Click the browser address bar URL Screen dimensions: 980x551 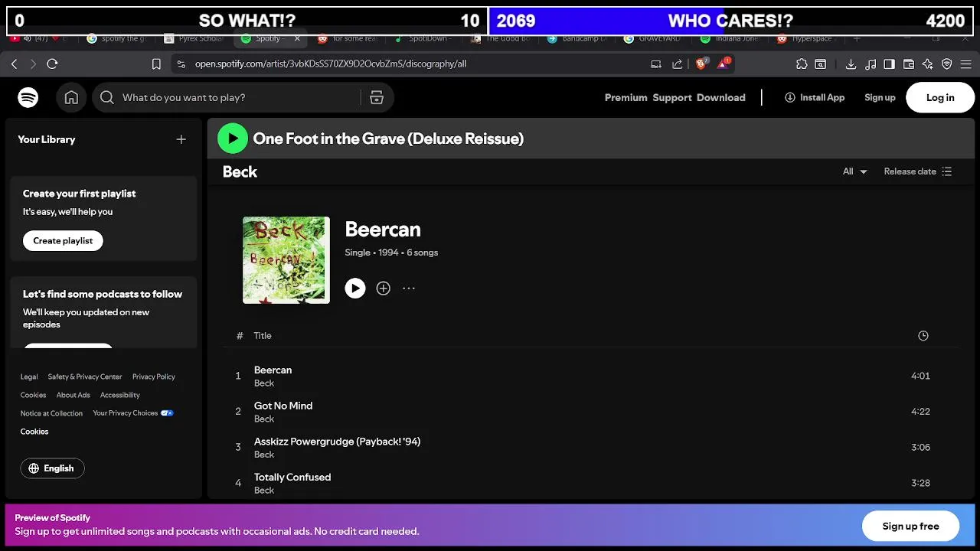[331, 64]
